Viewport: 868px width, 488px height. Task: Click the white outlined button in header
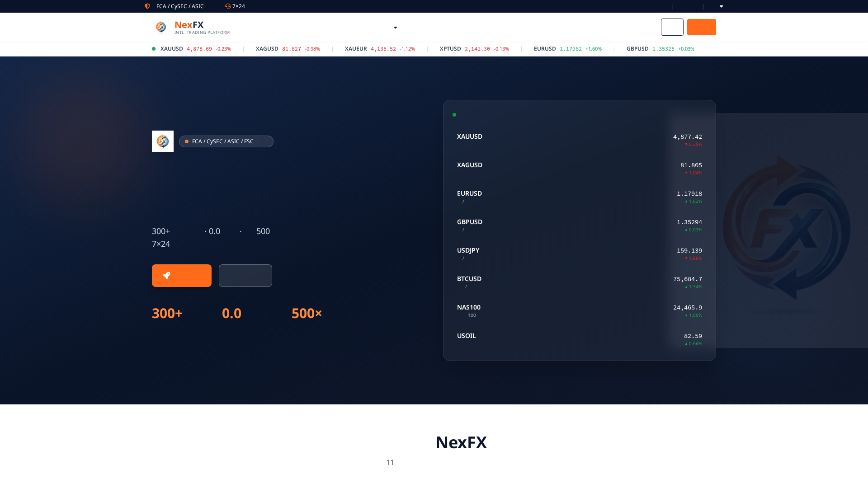click(x=672, y=27)
